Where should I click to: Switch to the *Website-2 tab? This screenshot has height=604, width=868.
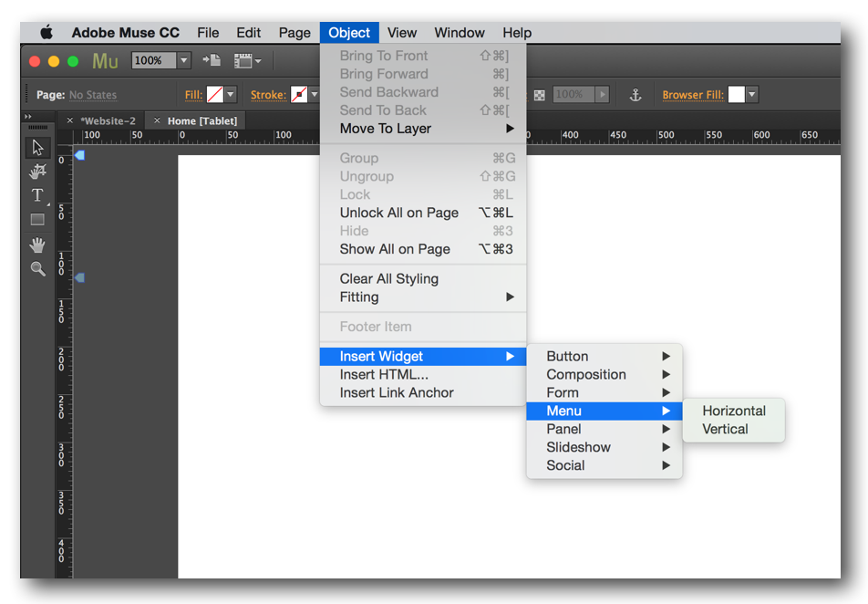point(108,121)
